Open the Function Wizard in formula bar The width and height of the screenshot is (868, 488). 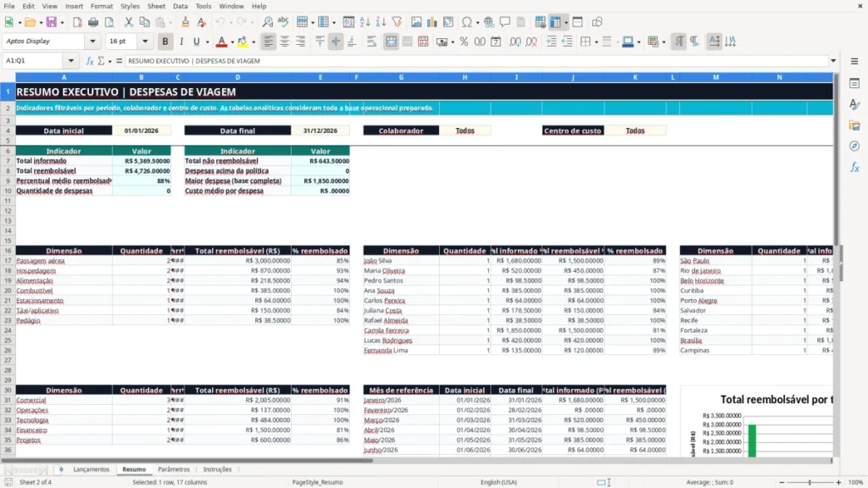click(x=90, y=61)
